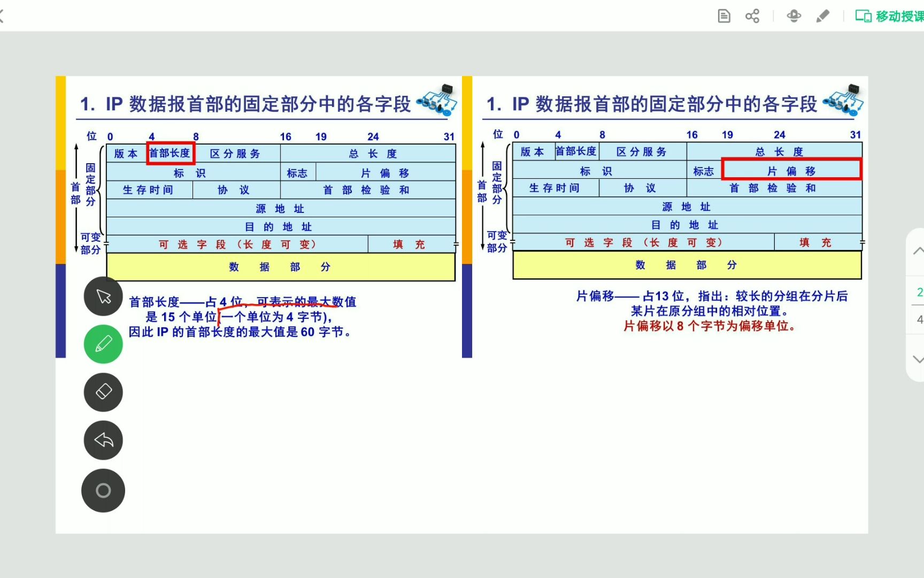Click 总长度 cell in left slide
924x578 pixels.
pos(368,154)
